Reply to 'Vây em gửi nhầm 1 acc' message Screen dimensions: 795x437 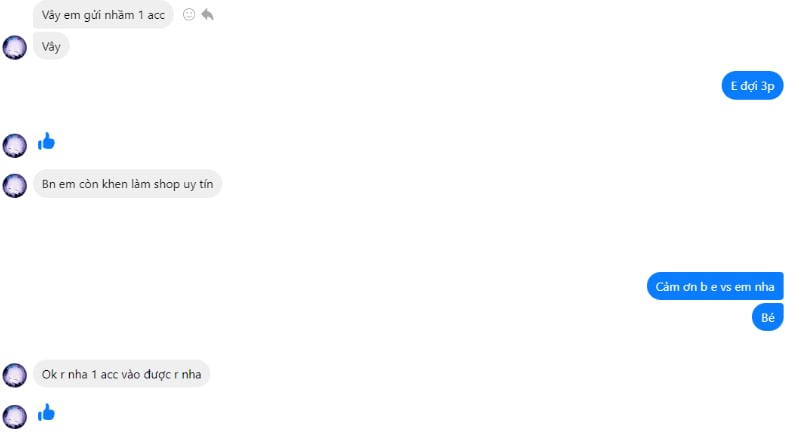tap(207, 15)
